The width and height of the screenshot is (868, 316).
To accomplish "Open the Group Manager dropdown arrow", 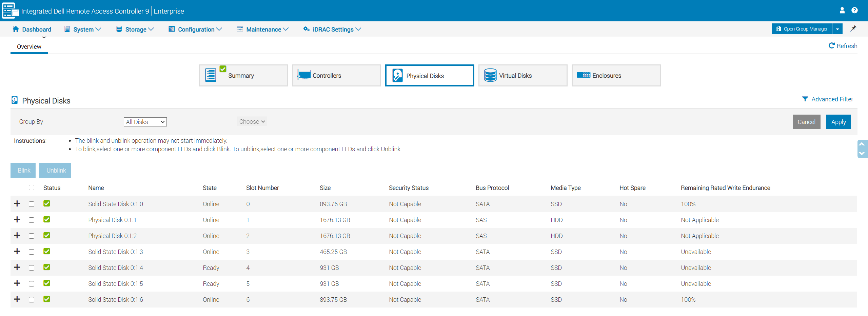I will point(837,29).
